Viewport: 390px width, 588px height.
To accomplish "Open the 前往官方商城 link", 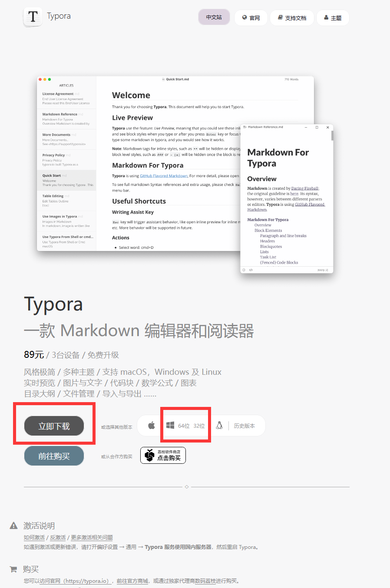I will point(132,581).
